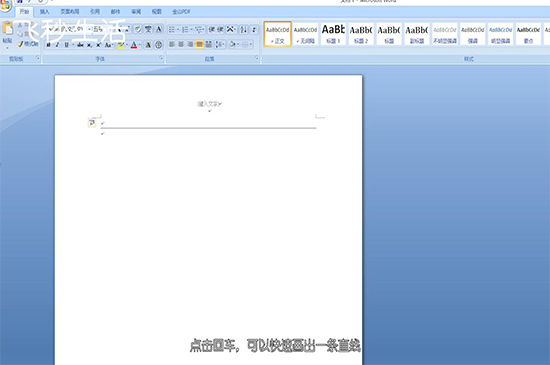The image size is (550, 365).
Task: Apply the red font color
Action: click(x=134, y=45)
